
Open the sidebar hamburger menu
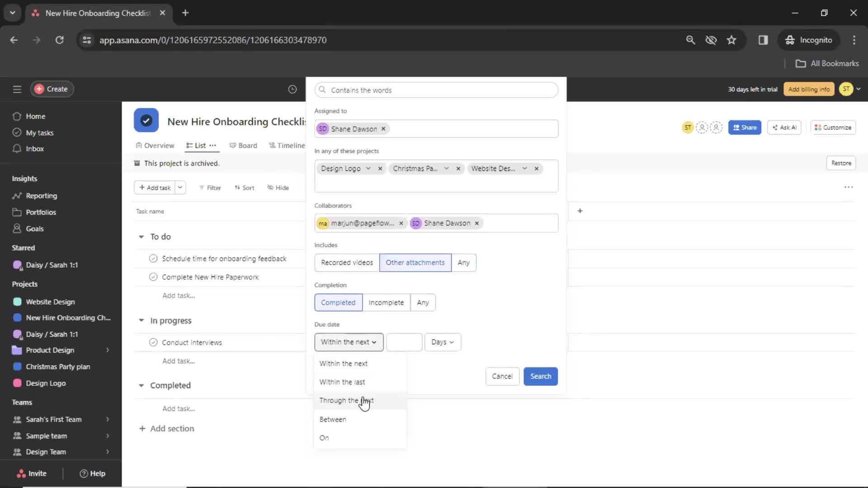(17, 89)
